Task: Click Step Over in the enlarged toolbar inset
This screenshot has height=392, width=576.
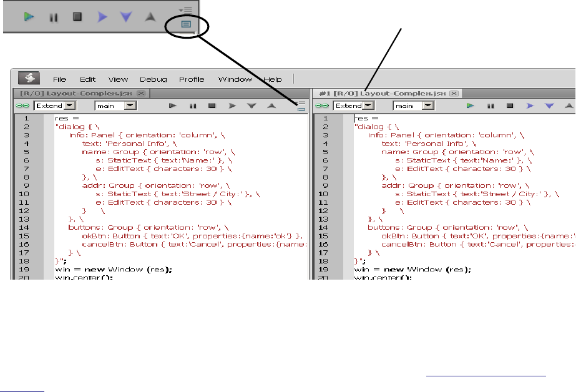Action: pyautogui.click(x=102, y=17)
